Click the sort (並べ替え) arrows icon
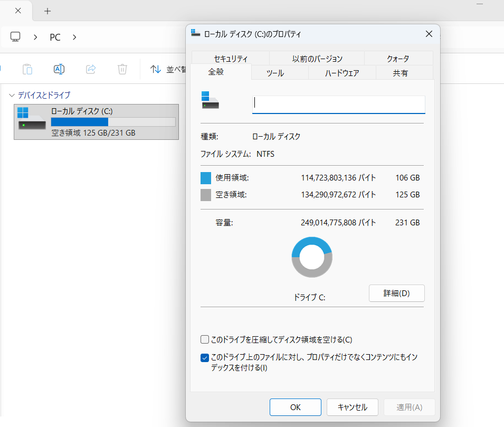 156,69
